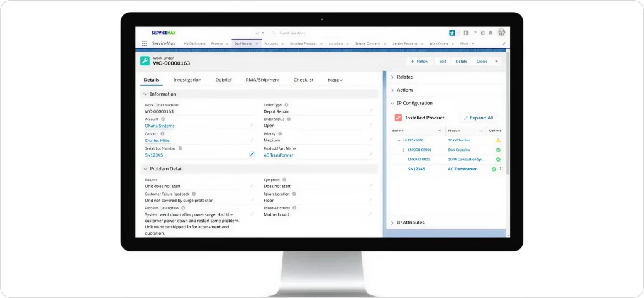
Task: Click the Expand All button
Action: click(479, 118)
